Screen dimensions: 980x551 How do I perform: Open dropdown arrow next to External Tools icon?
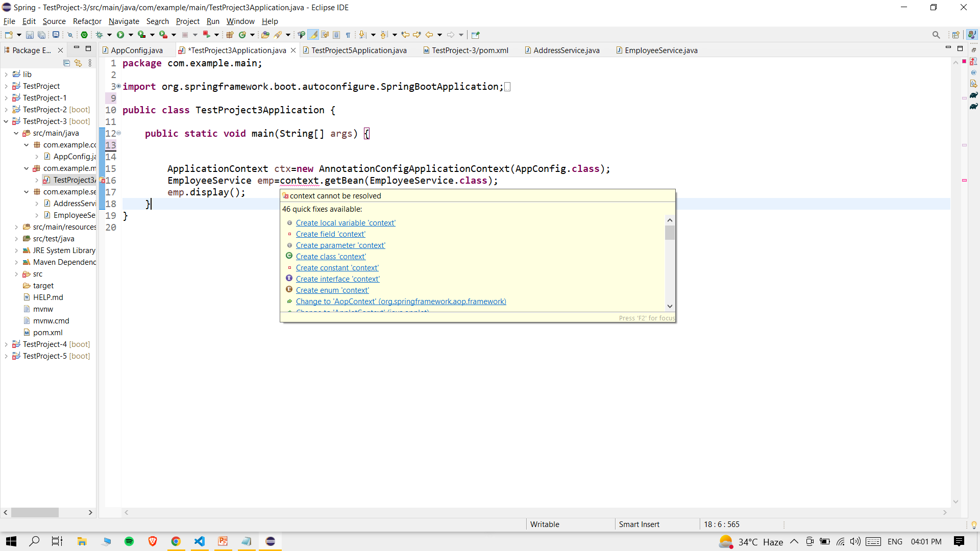click(174, 35)
